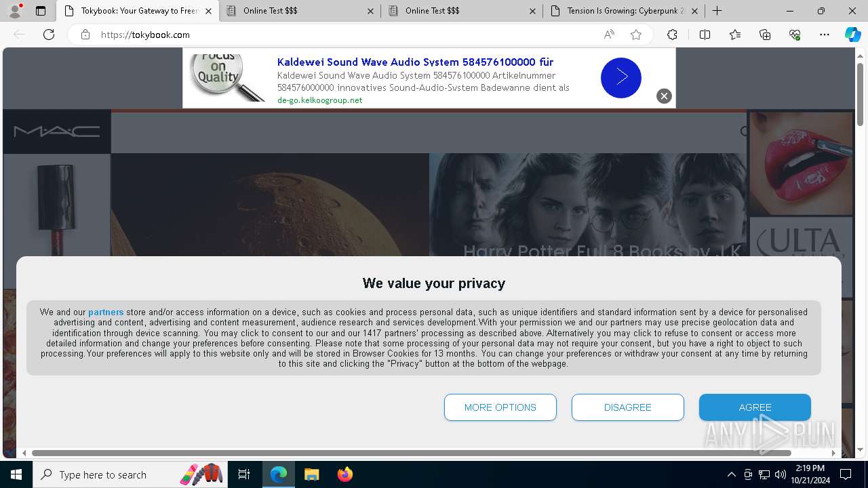Click the AGREE button
Screen dimensions: 868x488
click(755, 407)
